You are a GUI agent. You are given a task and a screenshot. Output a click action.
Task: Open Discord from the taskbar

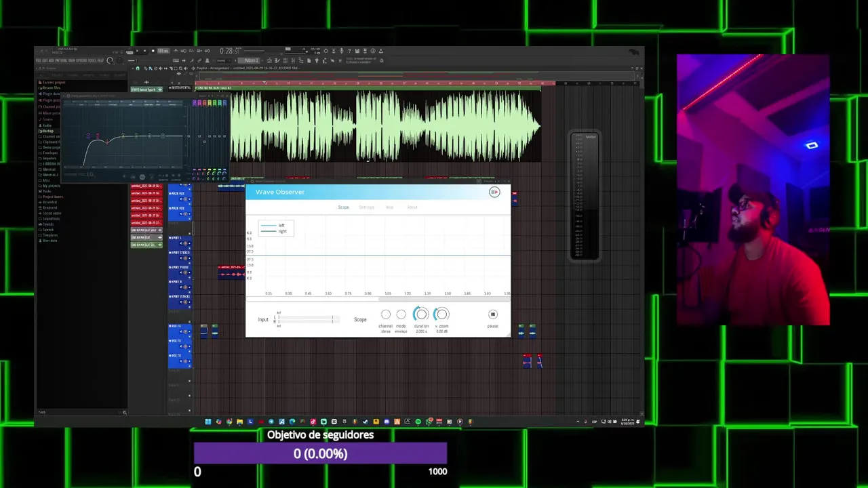point(387,422)
